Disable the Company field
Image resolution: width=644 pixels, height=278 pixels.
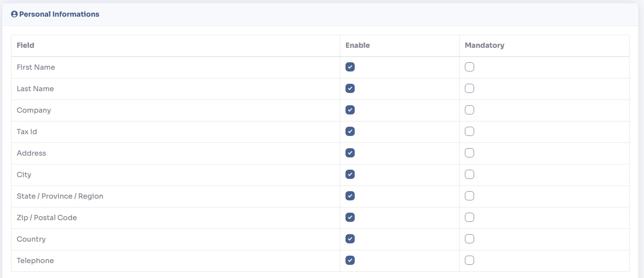[350, 110]
